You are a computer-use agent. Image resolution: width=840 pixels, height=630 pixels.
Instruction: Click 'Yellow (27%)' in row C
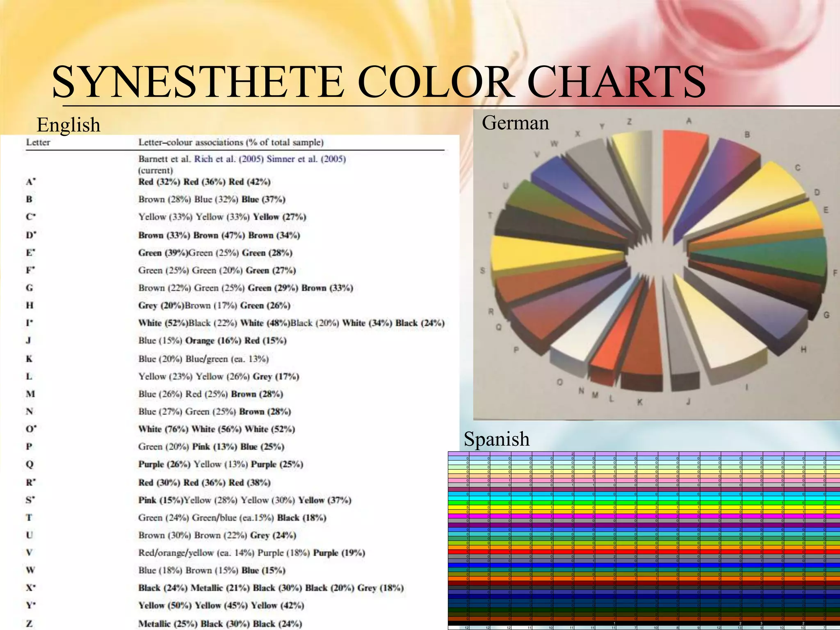279,217
